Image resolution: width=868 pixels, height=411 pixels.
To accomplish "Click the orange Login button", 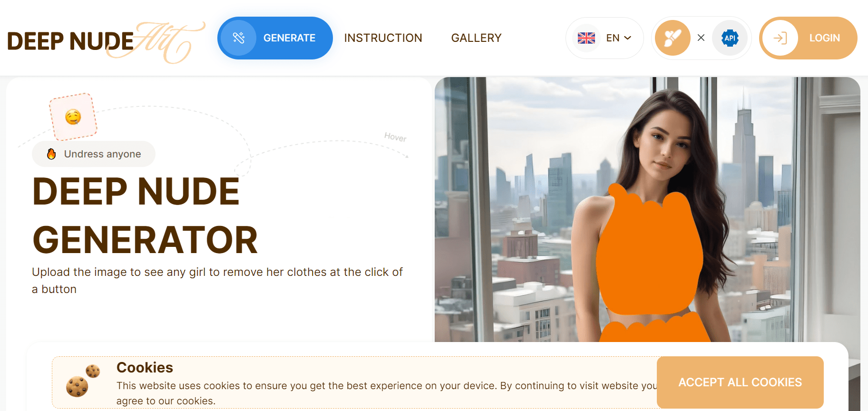I will point(808,38).
